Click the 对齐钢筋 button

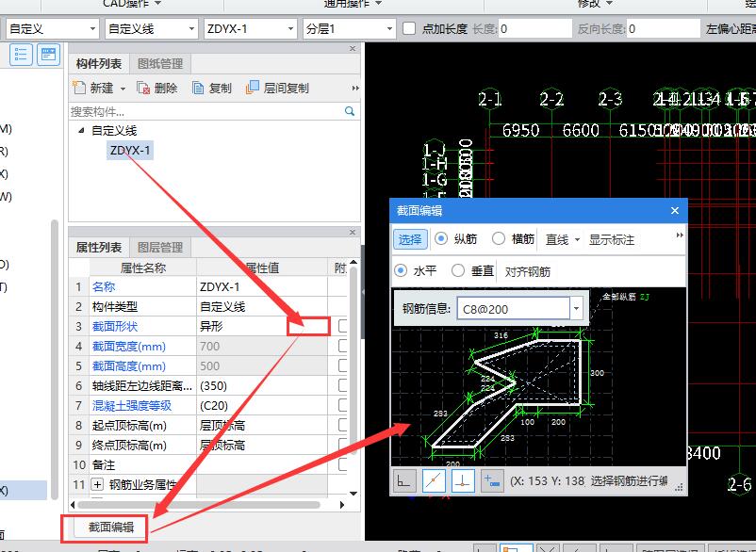(528, 272)
